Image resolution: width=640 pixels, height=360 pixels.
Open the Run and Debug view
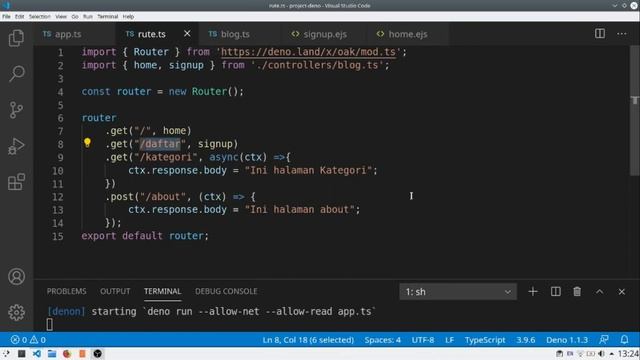16,146
